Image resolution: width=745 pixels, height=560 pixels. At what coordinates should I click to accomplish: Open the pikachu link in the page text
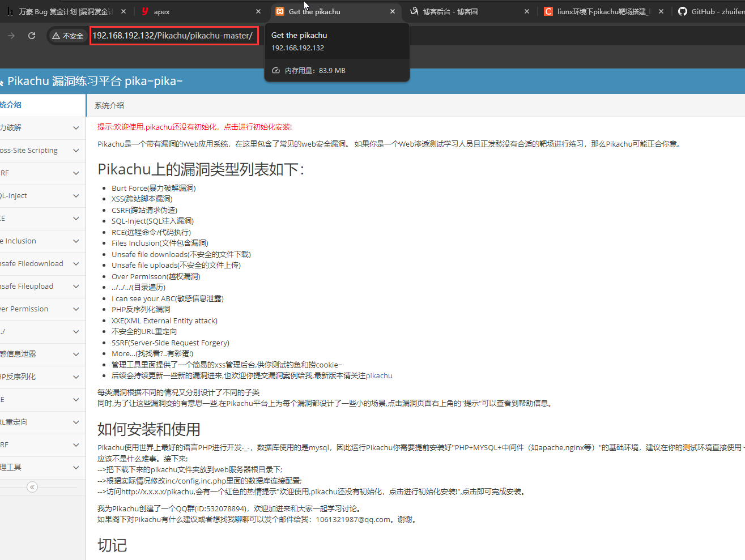coord(380,375)
